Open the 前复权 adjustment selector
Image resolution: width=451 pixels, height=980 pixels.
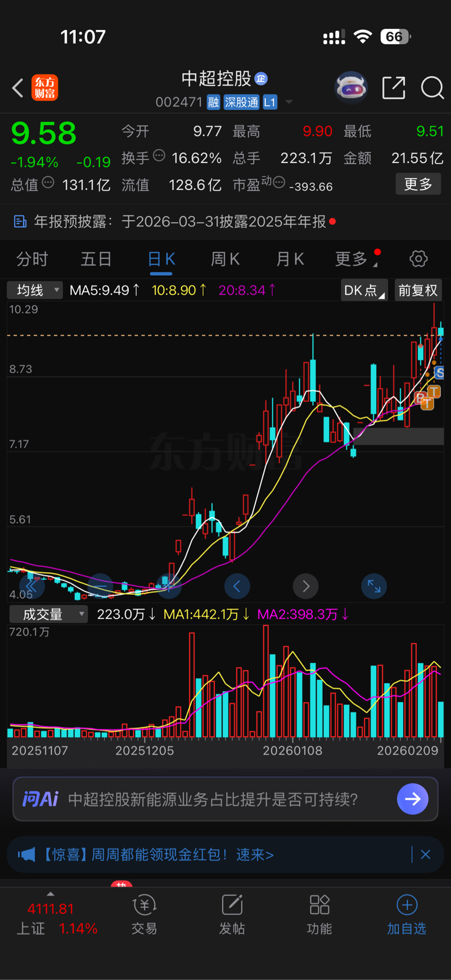pyautogui.click(x=418, y=290)
